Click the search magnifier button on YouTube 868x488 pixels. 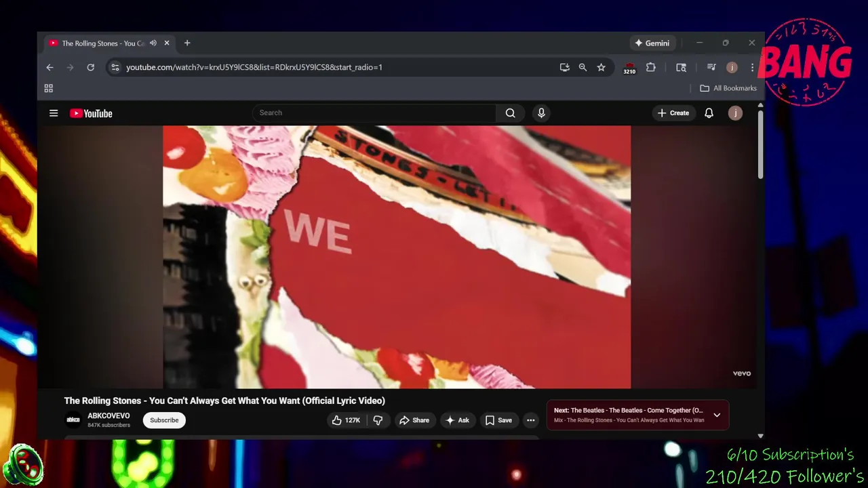coord(510,113)
